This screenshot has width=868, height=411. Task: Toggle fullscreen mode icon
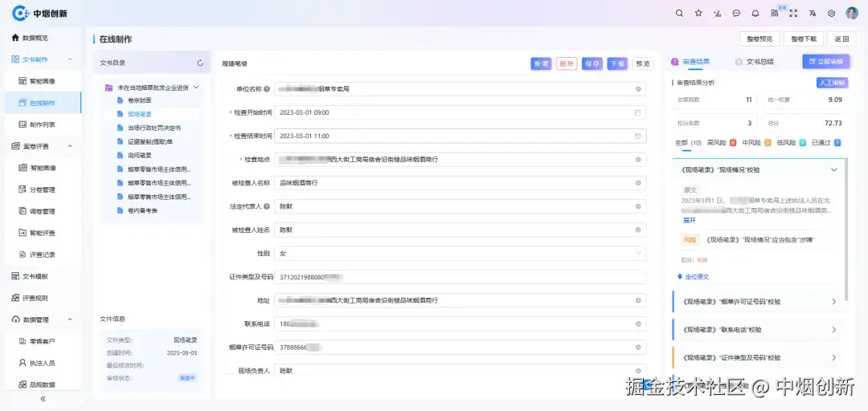(793, 14)
